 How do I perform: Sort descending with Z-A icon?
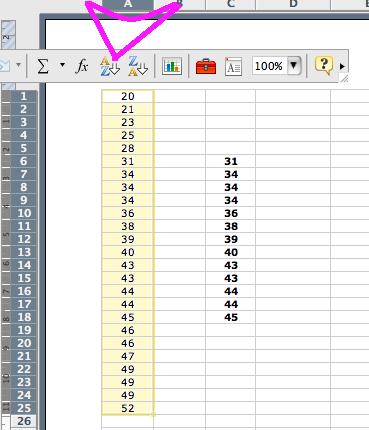138,66
